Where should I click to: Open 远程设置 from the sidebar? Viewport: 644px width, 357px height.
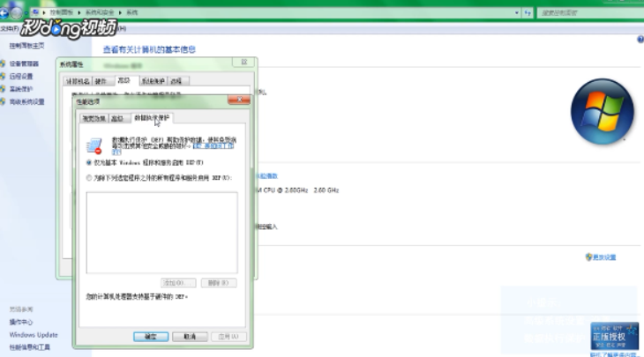click(x=21, y=77)
